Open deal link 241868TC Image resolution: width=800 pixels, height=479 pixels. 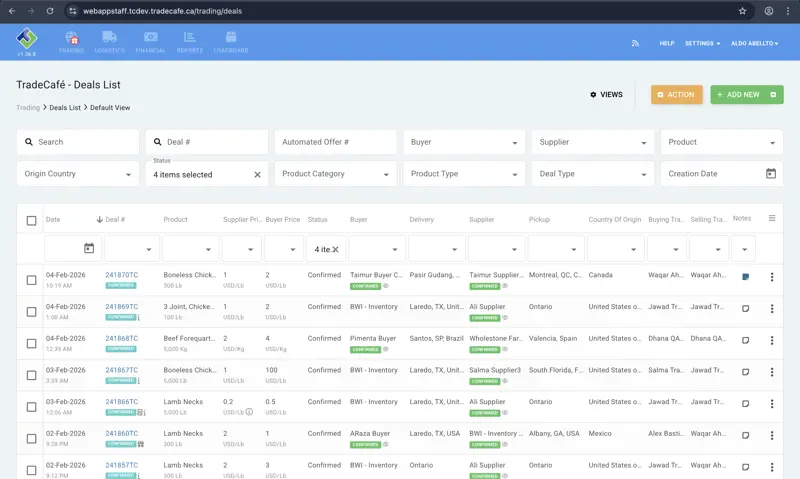121,338
